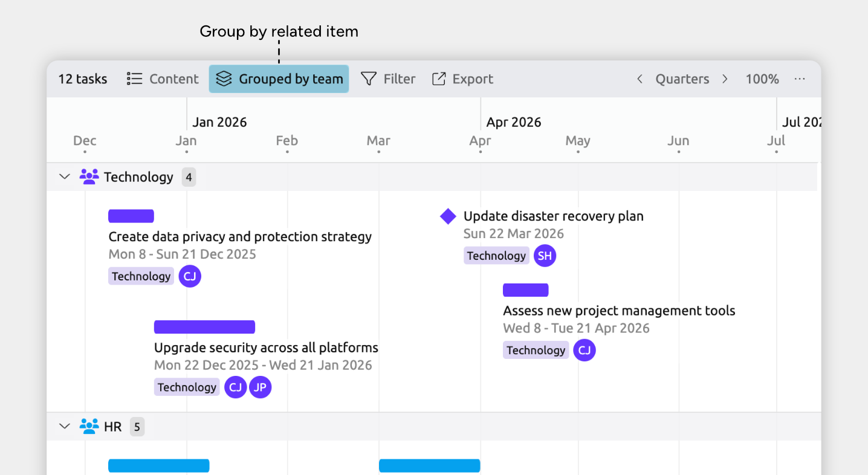Viewport: 868px width, 475px height.
Task: Open the Filter funnel icon
Action: (369, 79)
